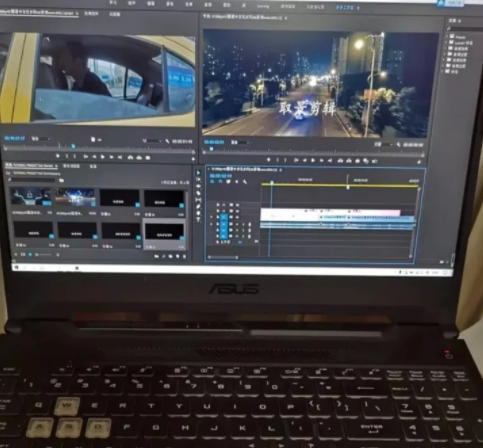The height and width of the screenshot is (448, 483).
Task: Click Insert button in Source monitor
Action: tap(130, 157)
